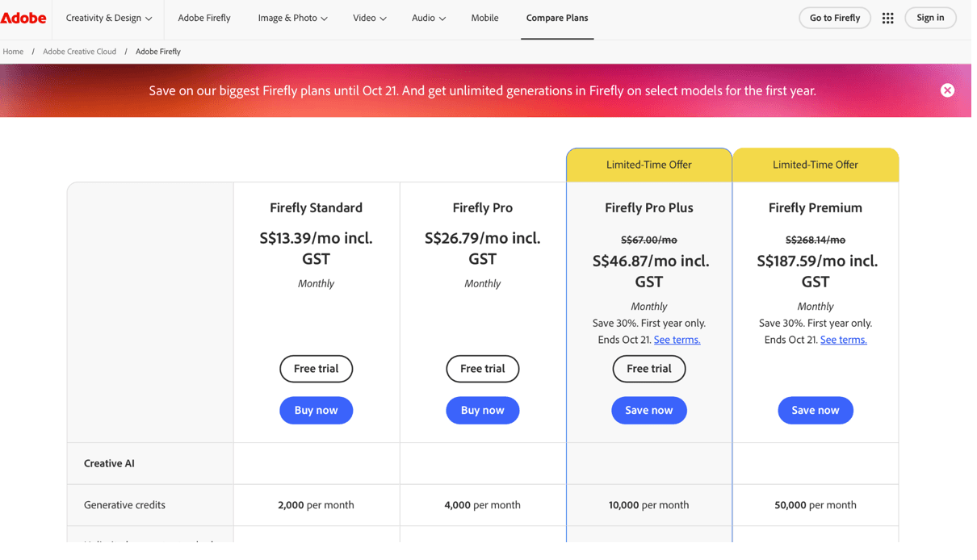Start Free trial for Firefly Pro
Viewport: 977px width, 560px height.
[x=482, y=369]
